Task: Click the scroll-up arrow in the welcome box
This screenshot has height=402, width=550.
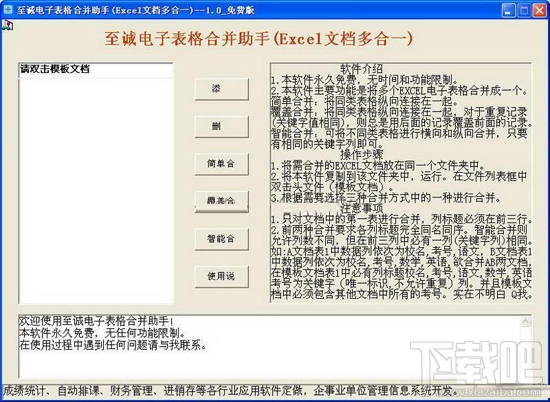Action: [x=525, y=321]
